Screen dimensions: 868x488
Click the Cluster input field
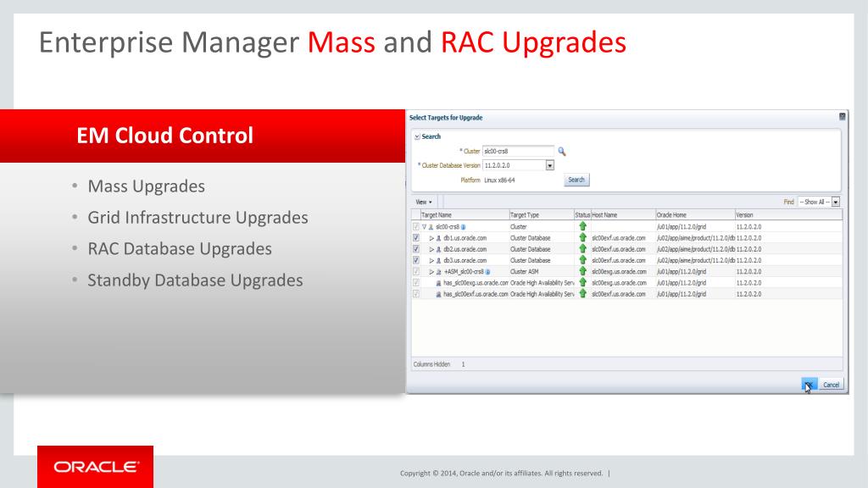tap(518, 151)
